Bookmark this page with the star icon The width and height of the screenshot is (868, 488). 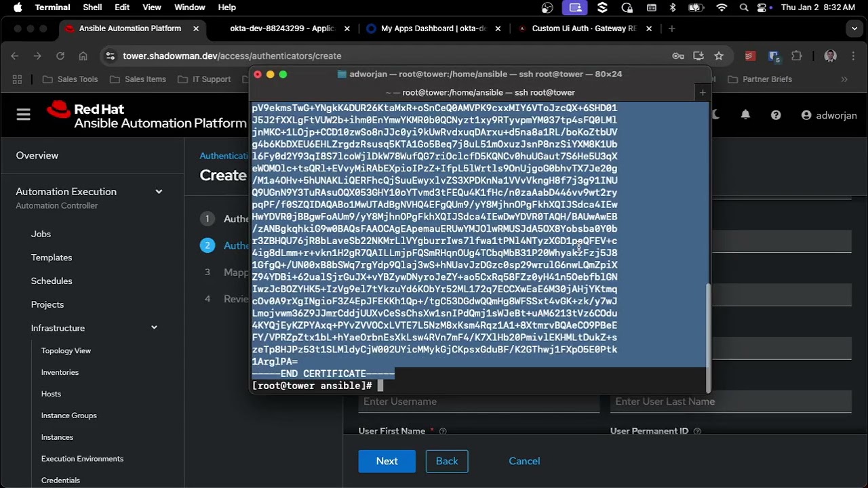coord(719,56)
